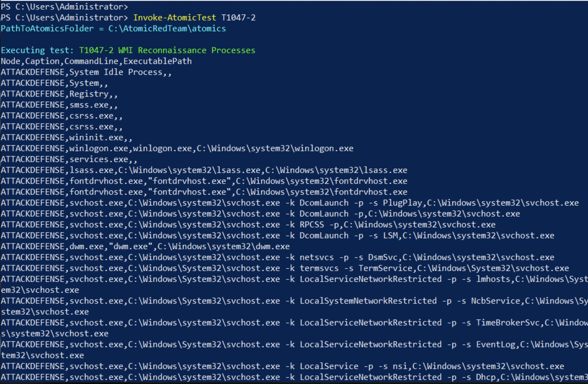Viewport: 588px width, 384px height.
Task: Click the svchost line with PlugPlay service
Action: 290,203
